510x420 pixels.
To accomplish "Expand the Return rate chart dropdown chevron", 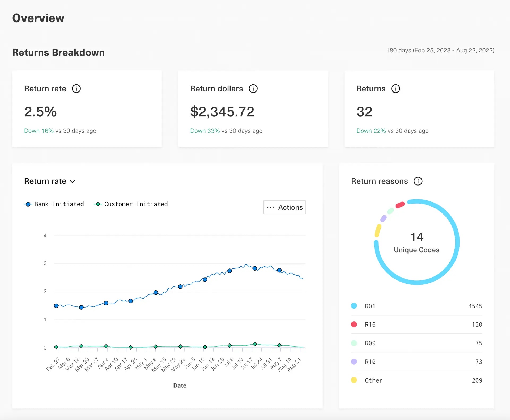I will (73, 182).
